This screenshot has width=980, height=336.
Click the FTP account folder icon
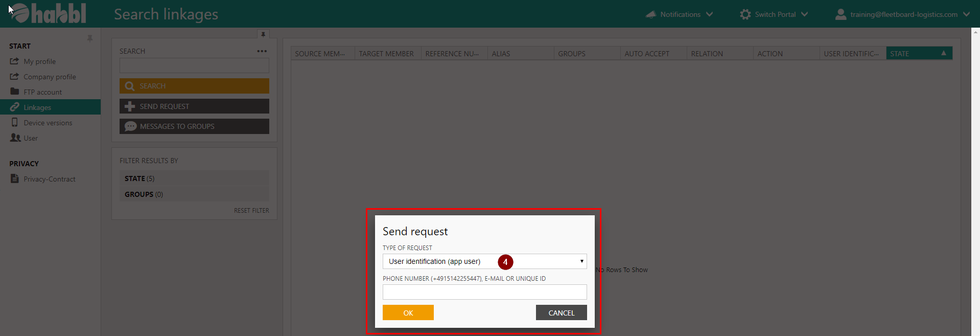15,92
